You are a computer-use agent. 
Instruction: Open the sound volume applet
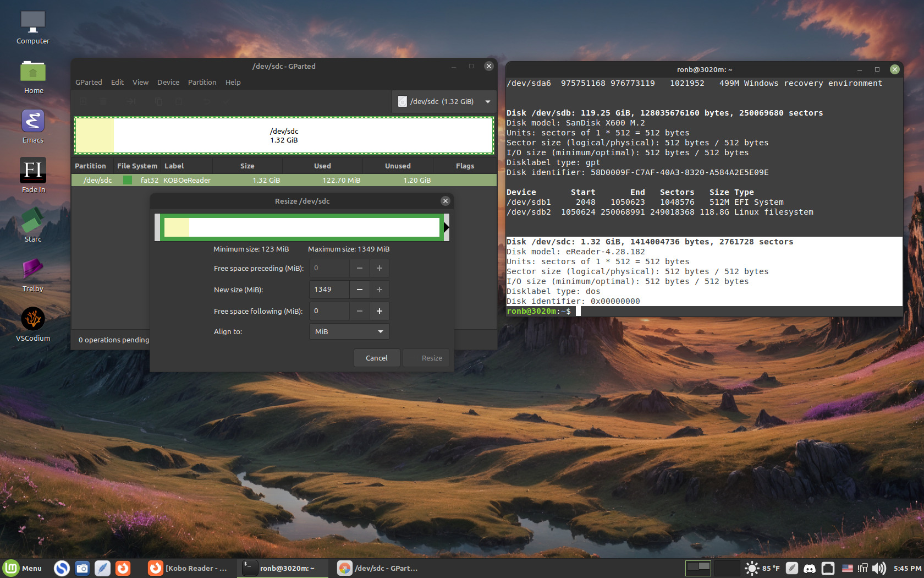[879, 568]
